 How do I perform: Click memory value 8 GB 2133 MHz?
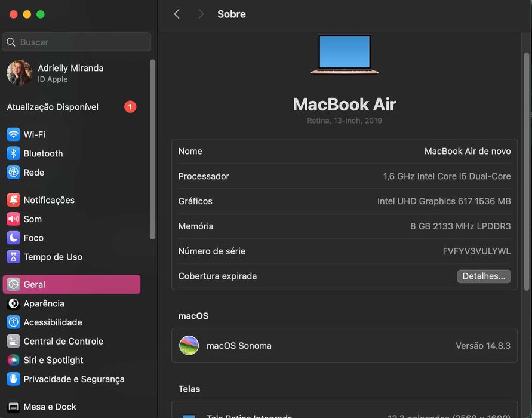click(x=460, y=226)
